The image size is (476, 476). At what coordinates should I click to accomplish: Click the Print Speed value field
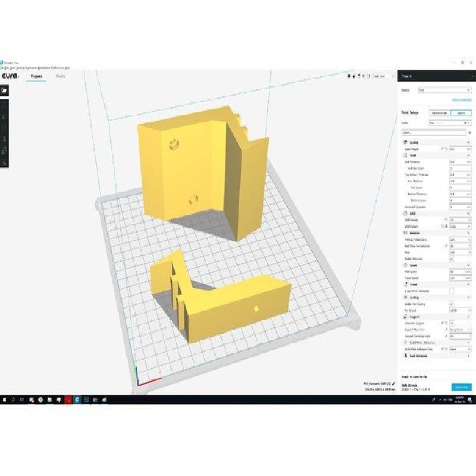(460, 272)
